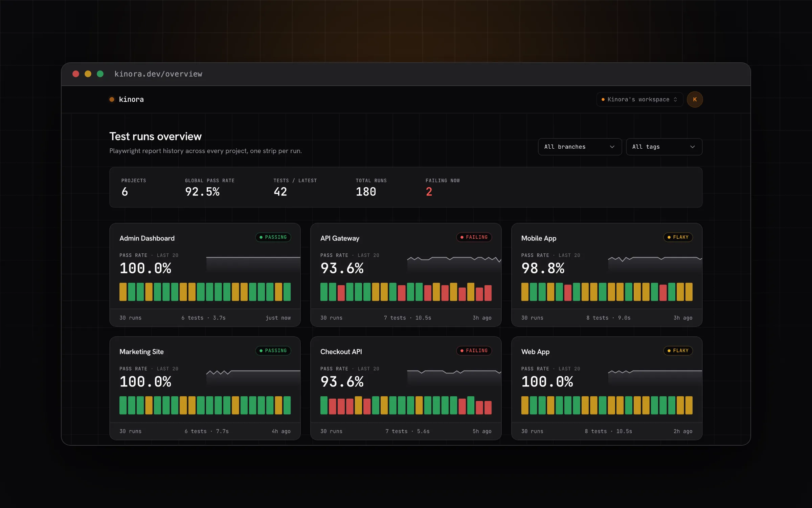812x508 pixels.
Task: Click the FAILING badge on Checkout API
Action: pyautogui.click(x=474, y=351)
